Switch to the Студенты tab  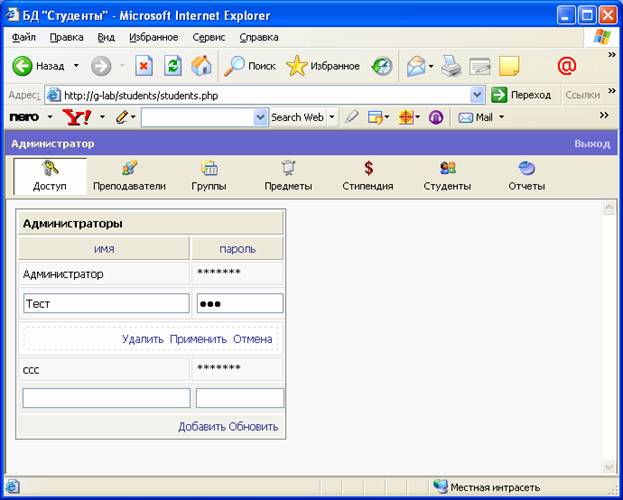(447, 176)
